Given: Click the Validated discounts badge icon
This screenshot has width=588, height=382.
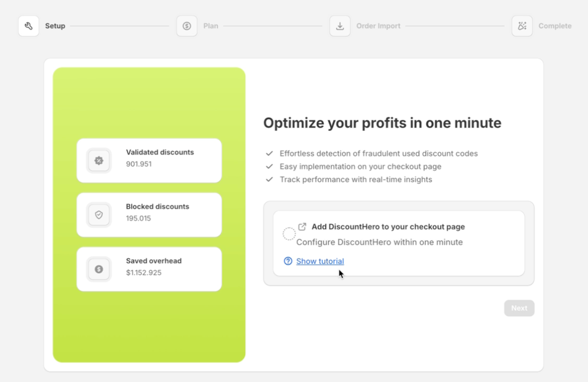Looking at the screenshot, I should point(99,161).
